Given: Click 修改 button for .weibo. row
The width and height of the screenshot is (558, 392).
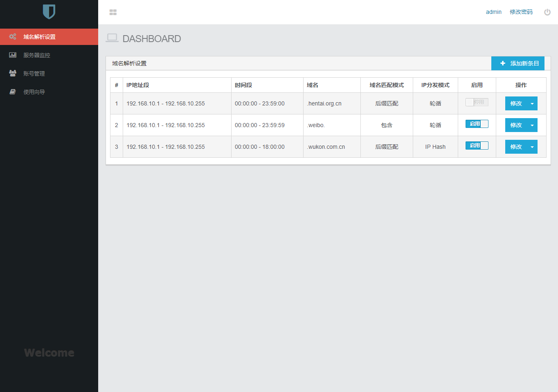Looking at the screenshot, I should 516,125.
